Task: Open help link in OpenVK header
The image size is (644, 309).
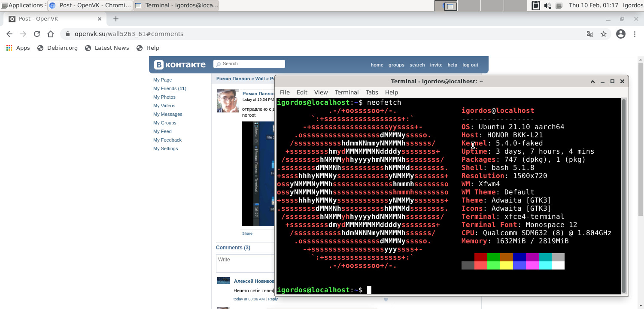Action: tap(453, 65)
